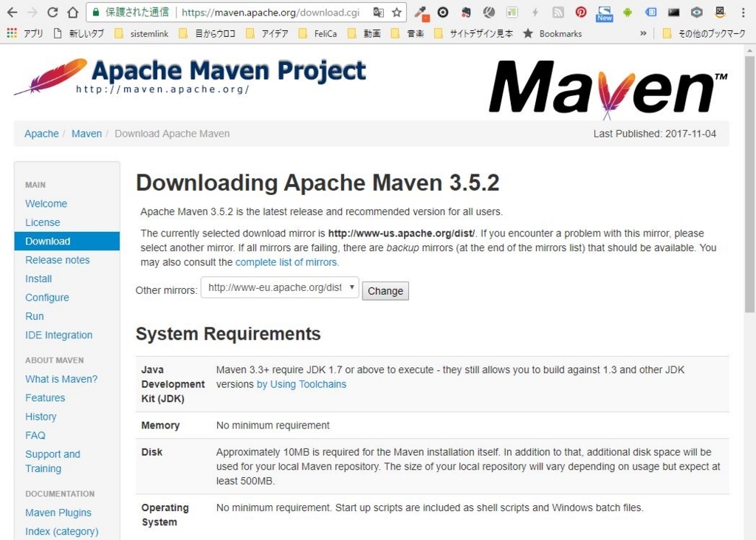Bookmark this page with the star icon
756x540 pixels.
[x=396, y=13]
